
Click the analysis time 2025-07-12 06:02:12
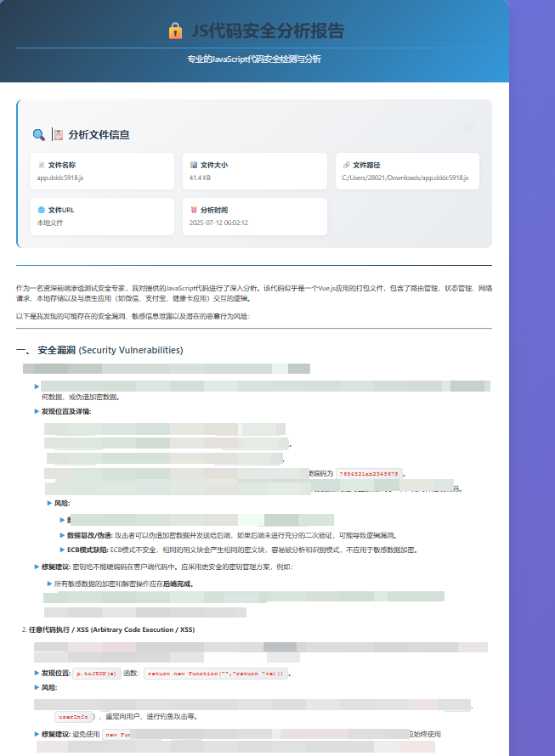click(218, 223)
